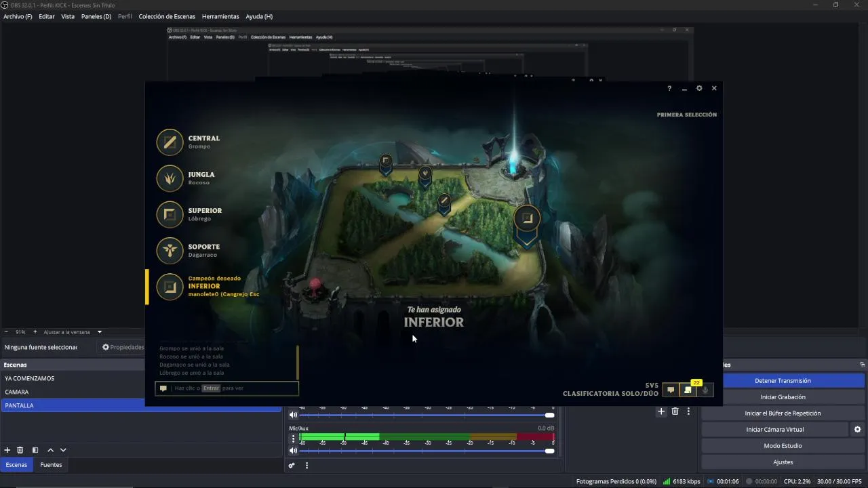Pop out the Controls dock panel icon

coord(862,365)
